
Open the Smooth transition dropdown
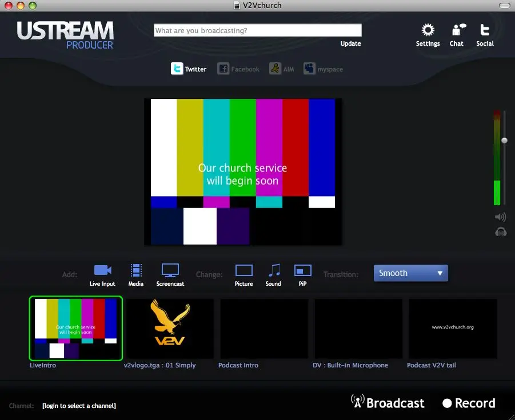[410, 273]
